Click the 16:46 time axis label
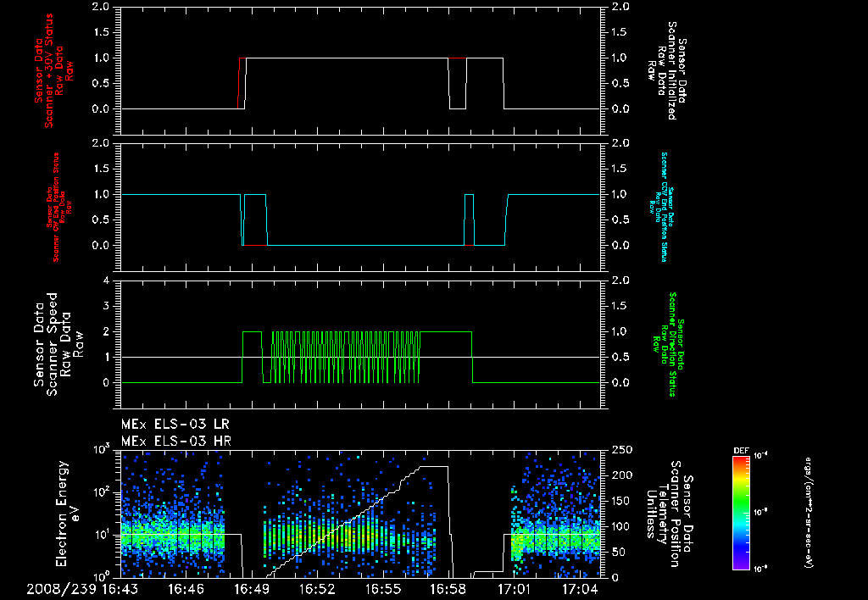This screenshot has width=868, height=600. [186, 589]
